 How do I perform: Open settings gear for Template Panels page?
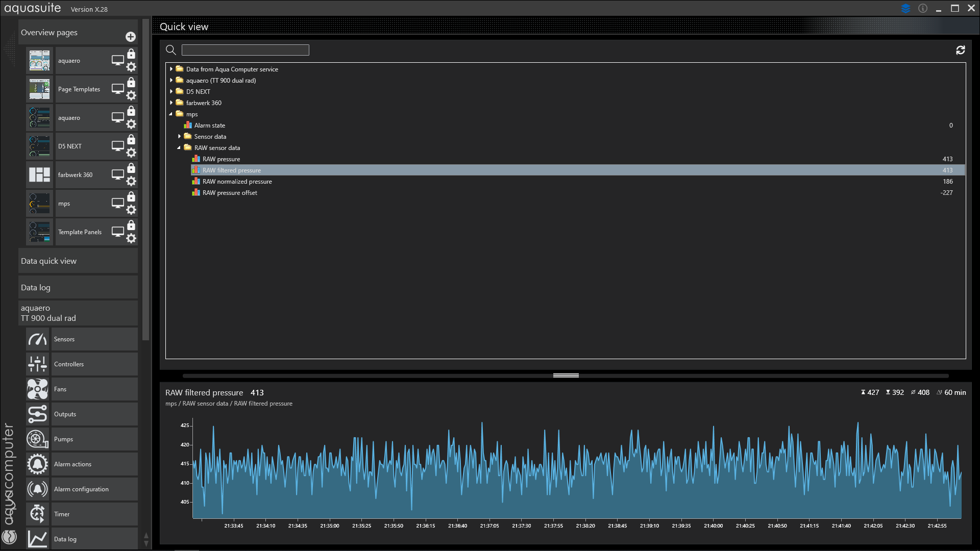[x=131, y=238]
